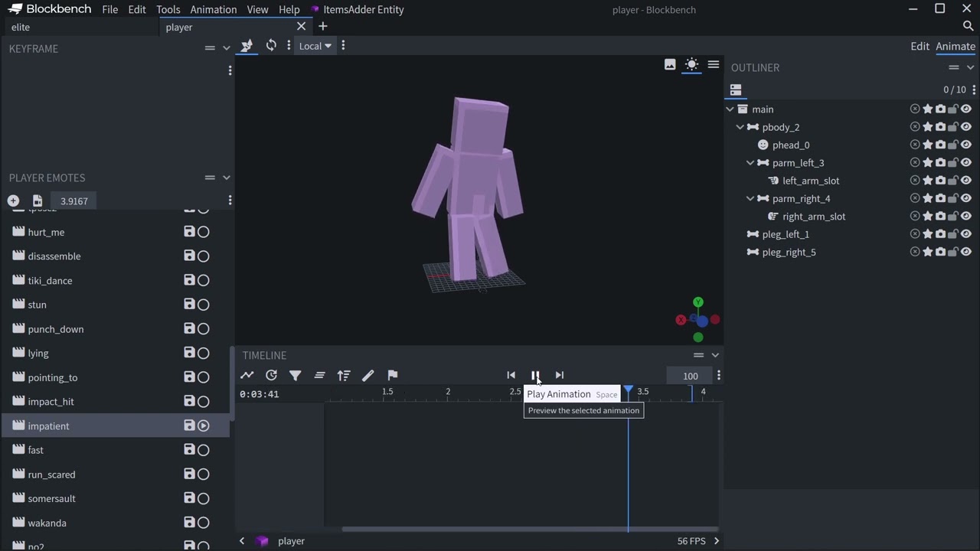Collapse parm_right_4 bone children
Image resolution: width=980 pixels, height=551 pixels.
(750, 198)
